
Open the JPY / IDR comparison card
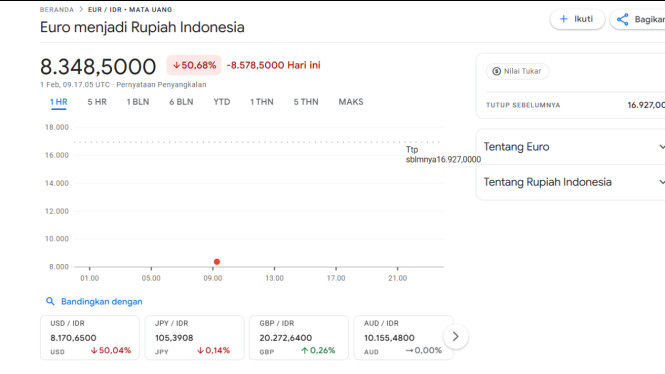click(194, 338)
